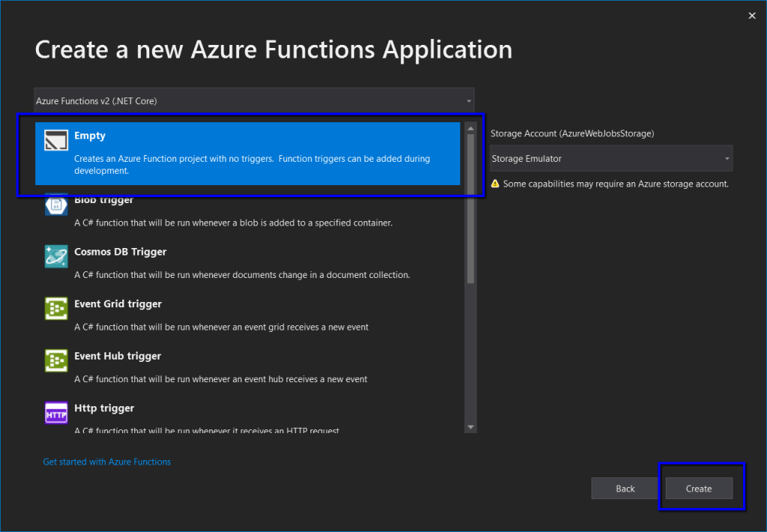This screenshot has height=532, width=767.
Task: Click the Empty template thumbnail image
Action: click(x=56, y=141)
